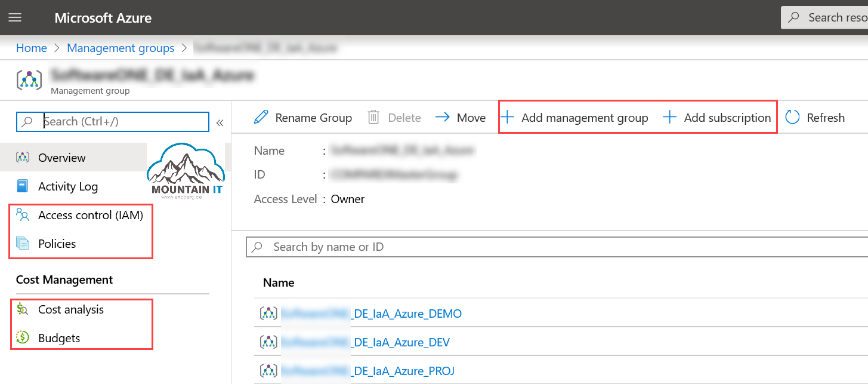Screen dimensions: 868x384
Task: Select the Policies sidebar item
Action: pos(58,243)
